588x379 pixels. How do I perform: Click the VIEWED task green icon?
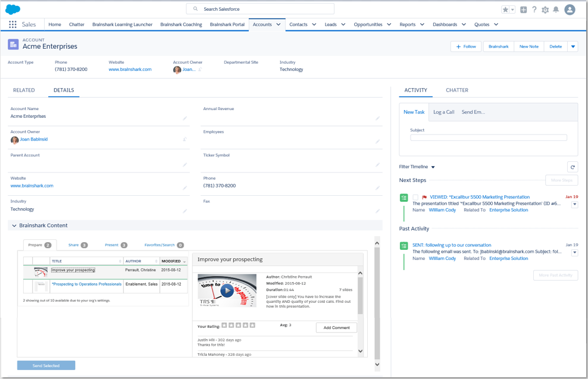pos(404,198)
